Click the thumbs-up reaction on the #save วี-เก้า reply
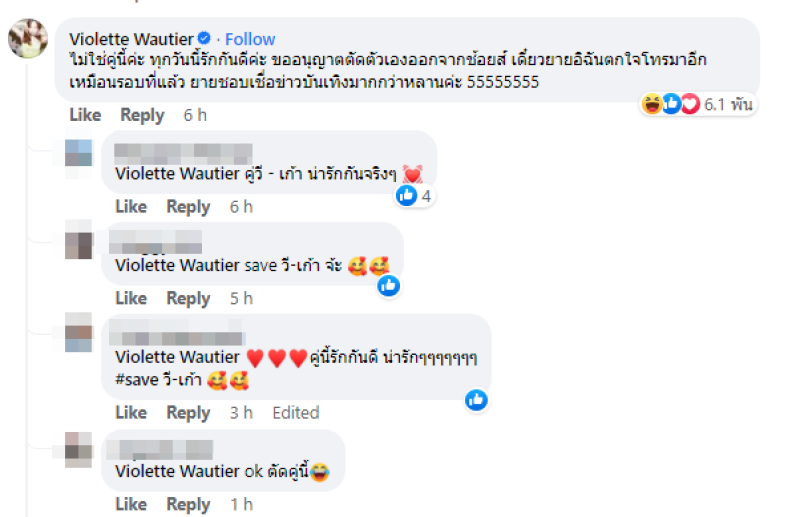Viewport: 800px width, 517px height. [477, 400]
